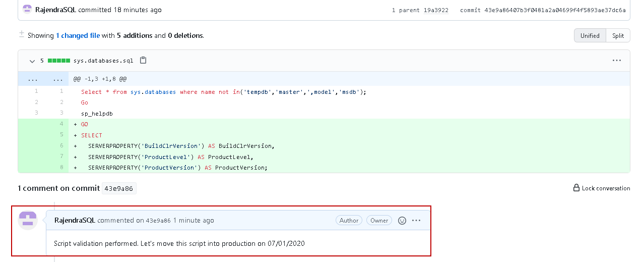Switch to Unified diff view

coord(590,36)
